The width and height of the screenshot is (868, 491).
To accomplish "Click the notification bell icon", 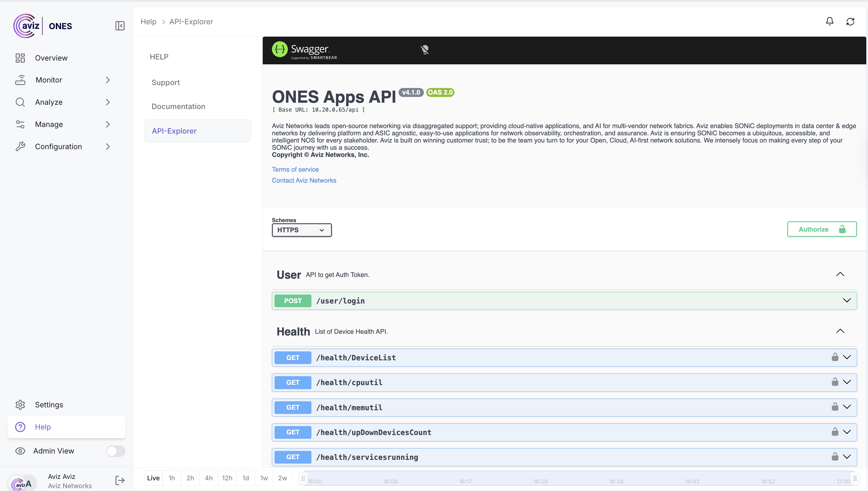I will pos(829,22).
